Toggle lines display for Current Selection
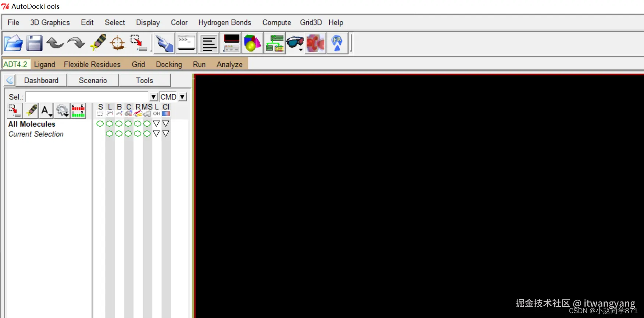644x318 pixels. [x=110, y=134]
